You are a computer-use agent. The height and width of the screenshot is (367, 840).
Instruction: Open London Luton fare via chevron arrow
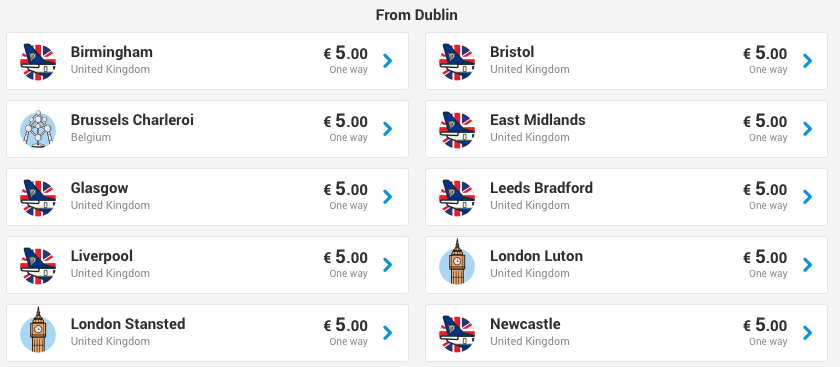807,265
